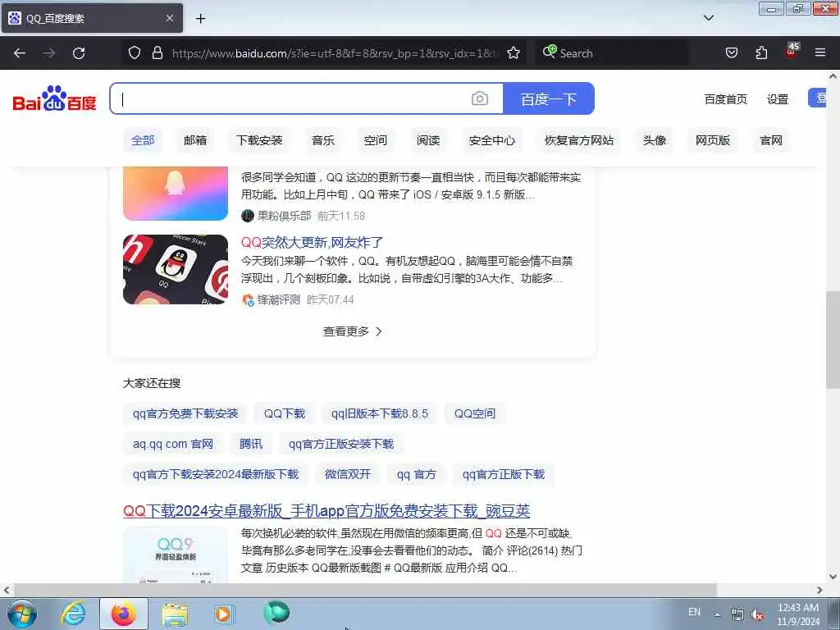Click the muted volume tray icon
Viewport: 840px width, 630px height.
(x=757, y=615)
